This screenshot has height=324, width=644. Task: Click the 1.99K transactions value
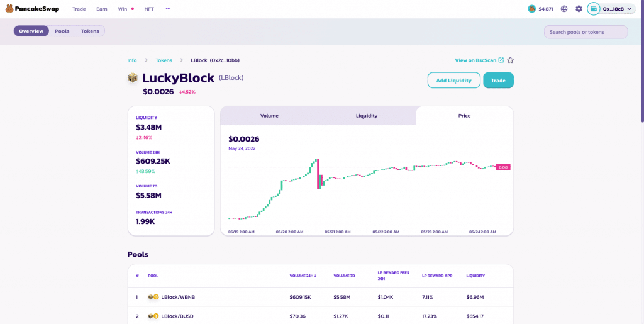click(x=145, y=221)
